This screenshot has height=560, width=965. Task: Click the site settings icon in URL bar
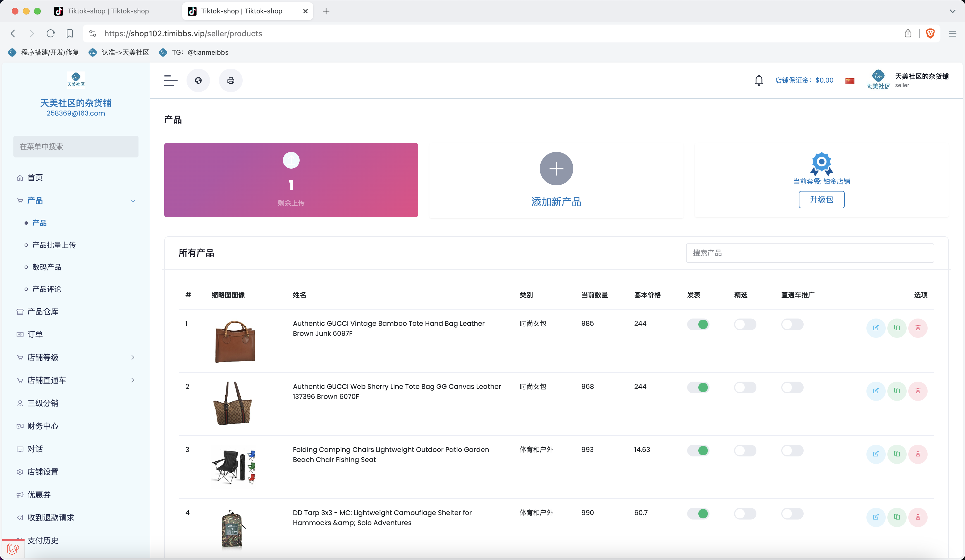click(x=93, y=34)
